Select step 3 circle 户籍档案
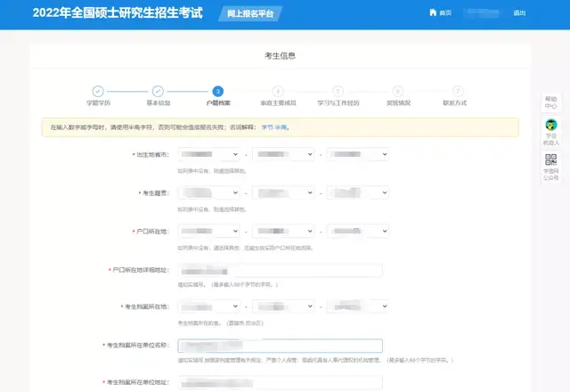570x392 pixels. click(x=217, y=91)
